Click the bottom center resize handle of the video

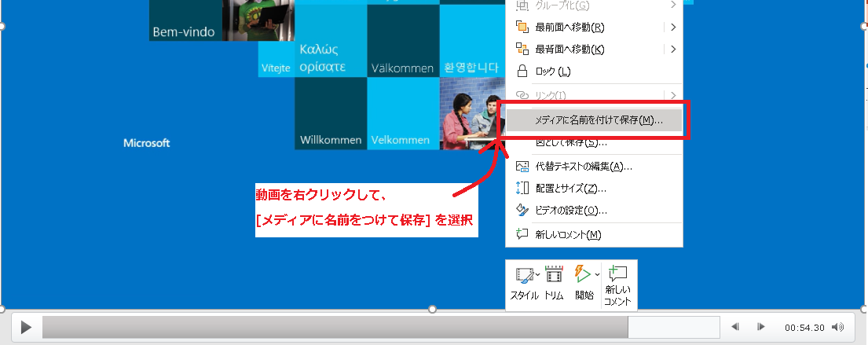tap(432, 310)
